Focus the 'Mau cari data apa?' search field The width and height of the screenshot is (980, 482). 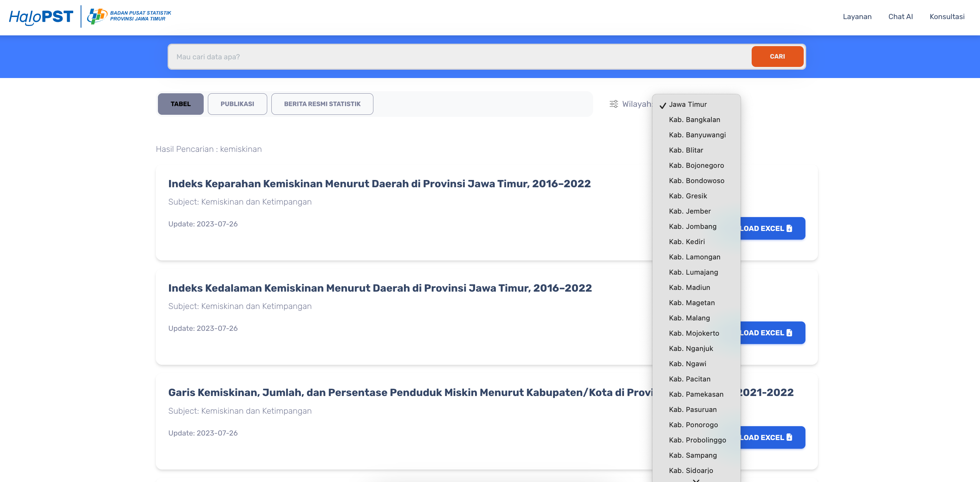pos(457,57)
